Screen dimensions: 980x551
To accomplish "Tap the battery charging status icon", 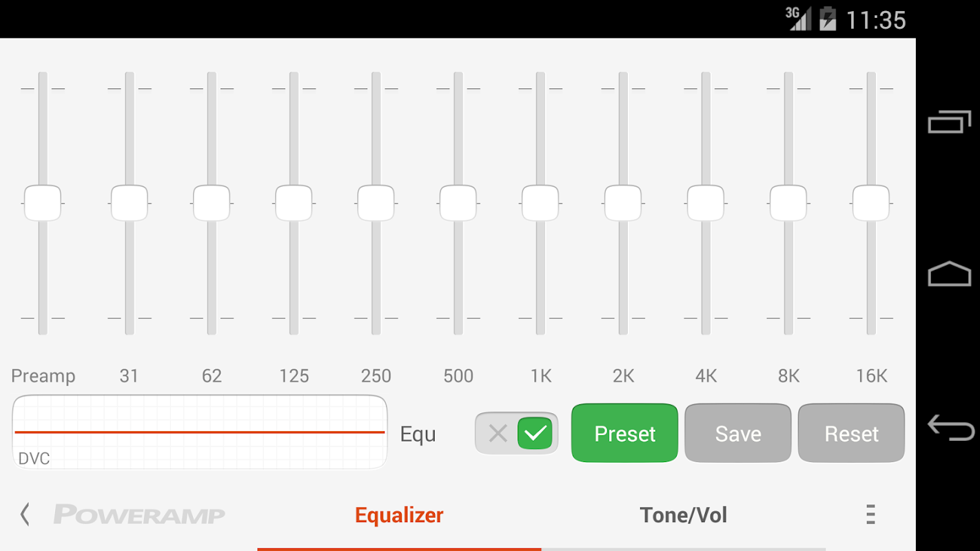I will click(828, 19).
